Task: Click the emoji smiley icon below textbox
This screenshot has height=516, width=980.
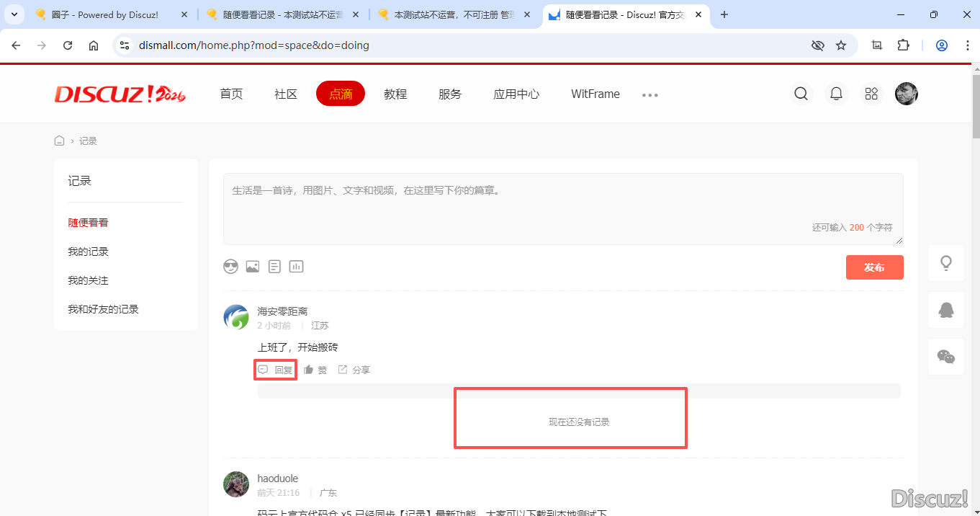Action: [230, 267]
